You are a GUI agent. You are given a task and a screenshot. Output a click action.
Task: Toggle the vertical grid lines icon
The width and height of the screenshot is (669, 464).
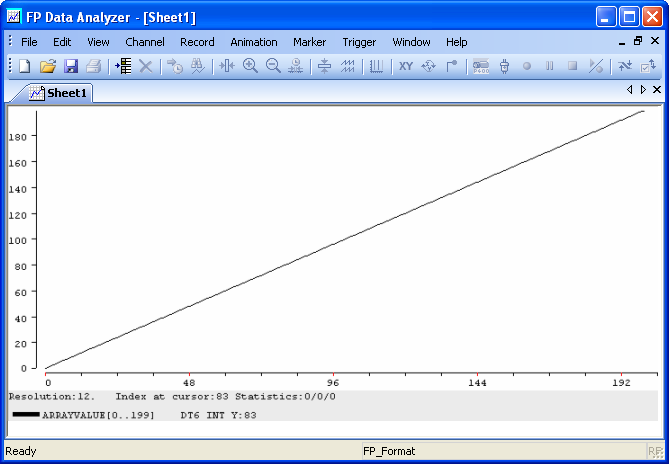click(x=376, y=66)
